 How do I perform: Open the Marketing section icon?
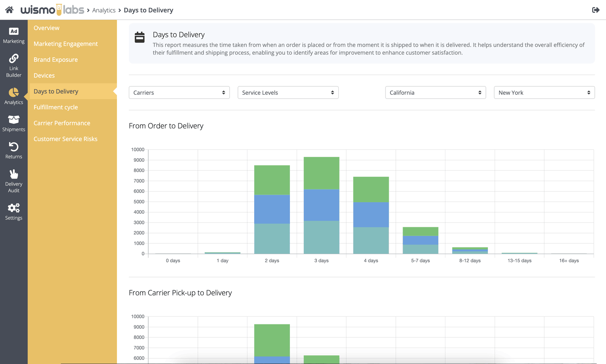point(14,31)
